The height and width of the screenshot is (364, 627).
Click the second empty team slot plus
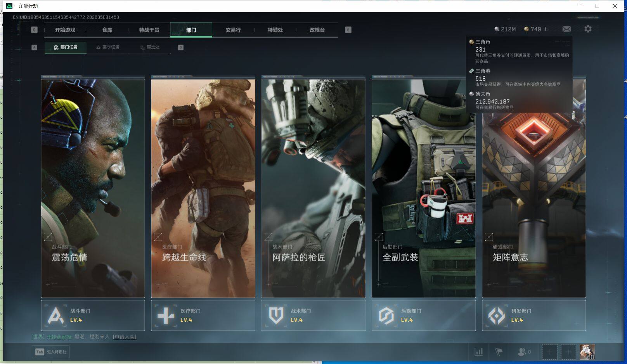568,352
